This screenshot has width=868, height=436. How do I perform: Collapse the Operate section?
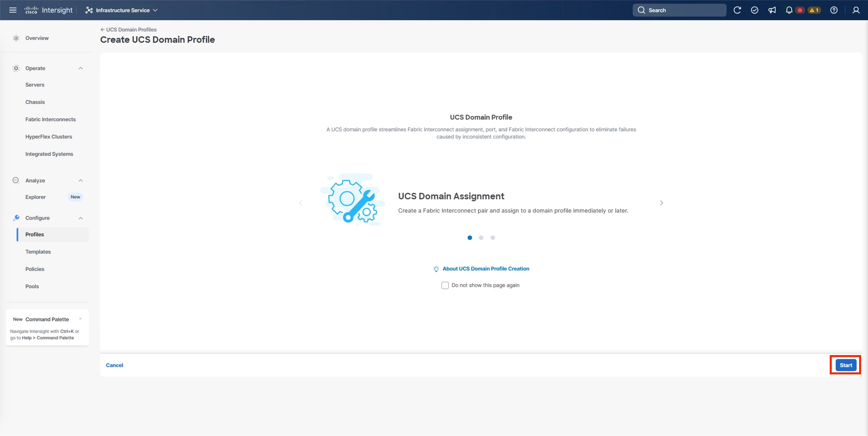pyautogui.click(x=81, y=68)
